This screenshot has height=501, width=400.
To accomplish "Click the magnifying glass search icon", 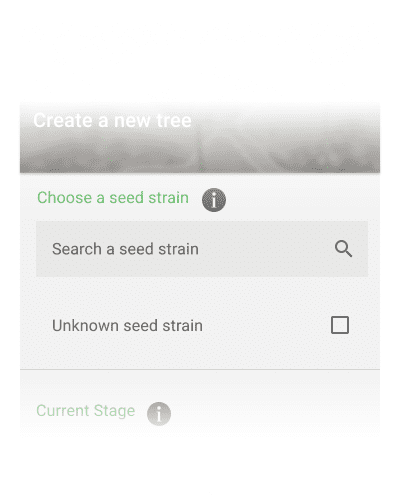I will 343,249.
